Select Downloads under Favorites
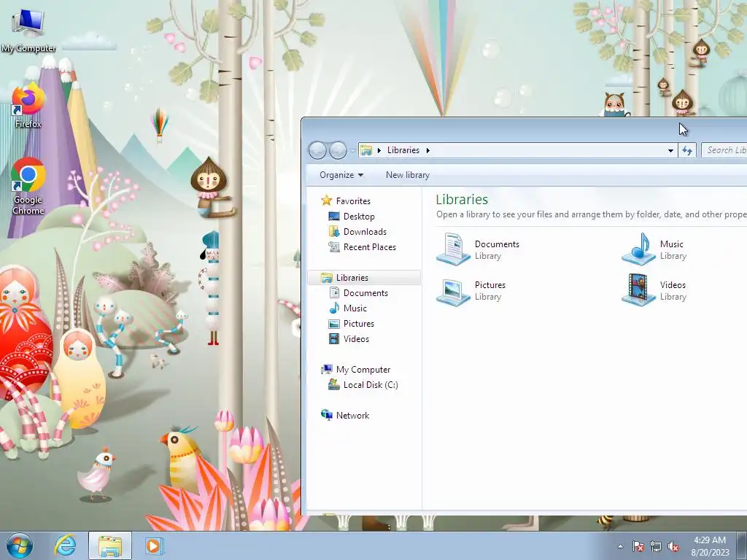This screenshot has width=747, height=560. tap(365, 231)
